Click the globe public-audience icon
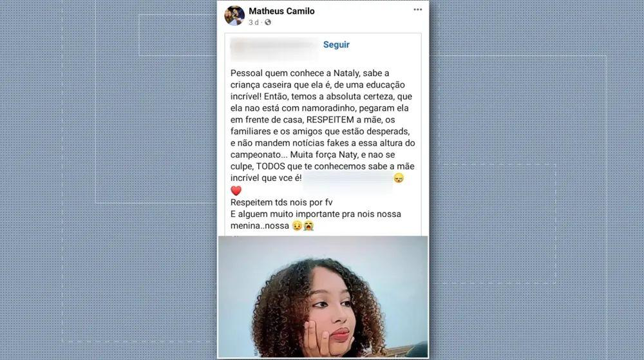This screenshot has width=644, height=360. (x=268, y=22)
